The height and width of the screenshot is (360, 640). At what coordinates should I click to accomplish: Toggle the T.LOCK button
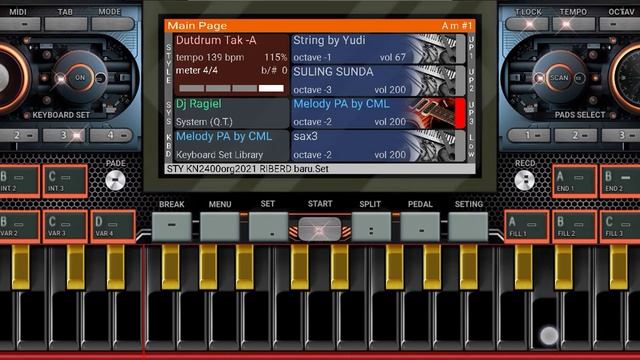(x=527, y=24)
